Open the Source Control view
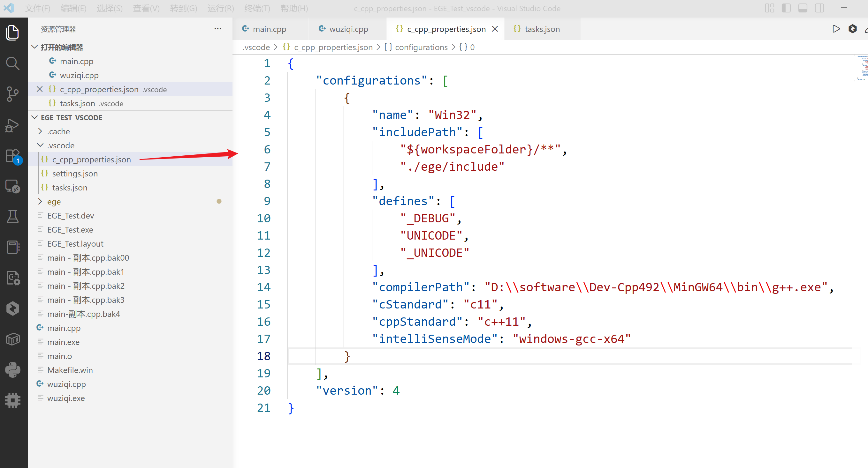The width and height of the screenshot is (868, 468). pos(13,94)
